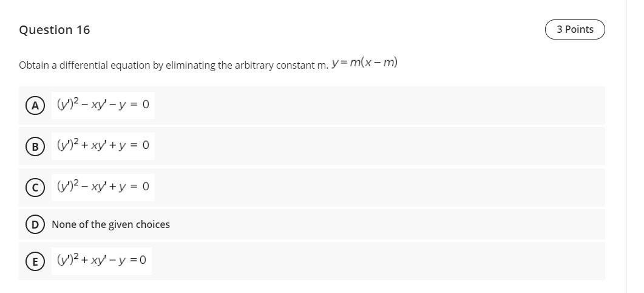
Task: Click empty gray area of option E row
Action: pyautogui.click(x=378, y=261)
